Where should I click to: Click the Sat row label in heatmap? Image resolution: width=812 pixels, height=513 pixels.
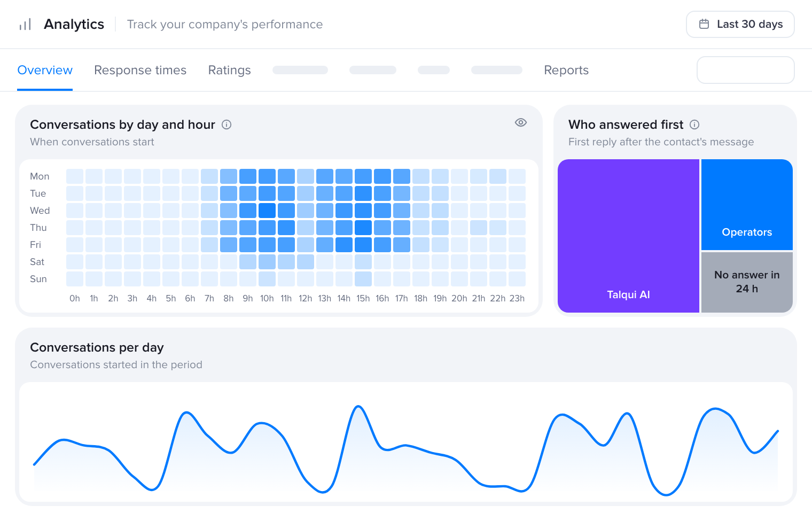[37, 262]
